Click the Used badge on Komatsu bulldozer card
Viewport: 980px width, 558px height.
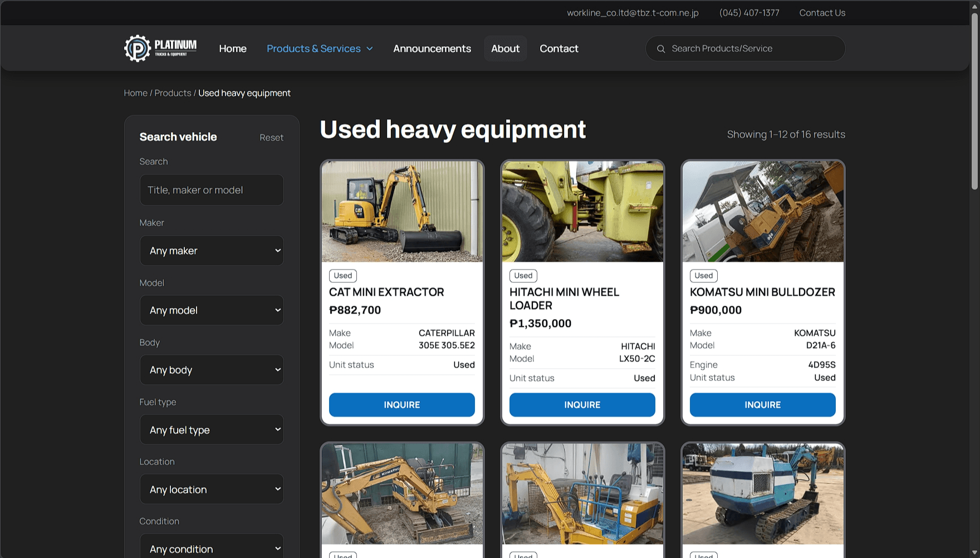[704, 276]
